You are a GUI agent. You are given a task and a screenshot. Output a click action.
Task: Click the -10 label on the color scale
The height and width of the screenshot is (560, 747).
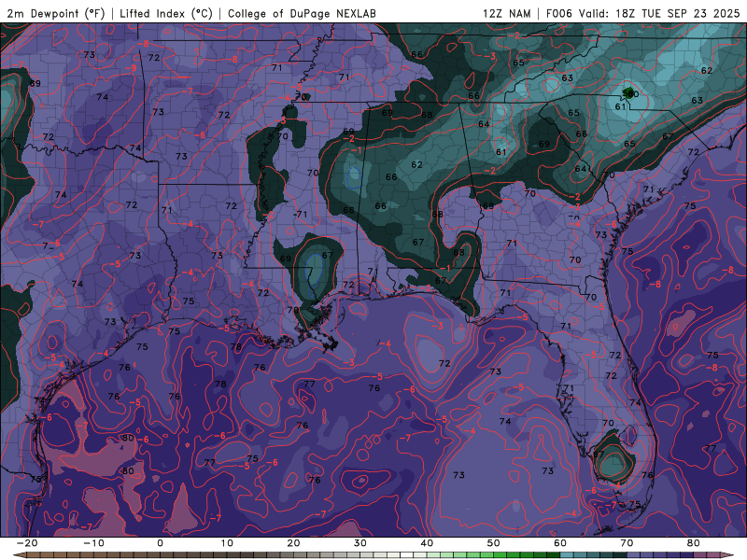point(92,543)
